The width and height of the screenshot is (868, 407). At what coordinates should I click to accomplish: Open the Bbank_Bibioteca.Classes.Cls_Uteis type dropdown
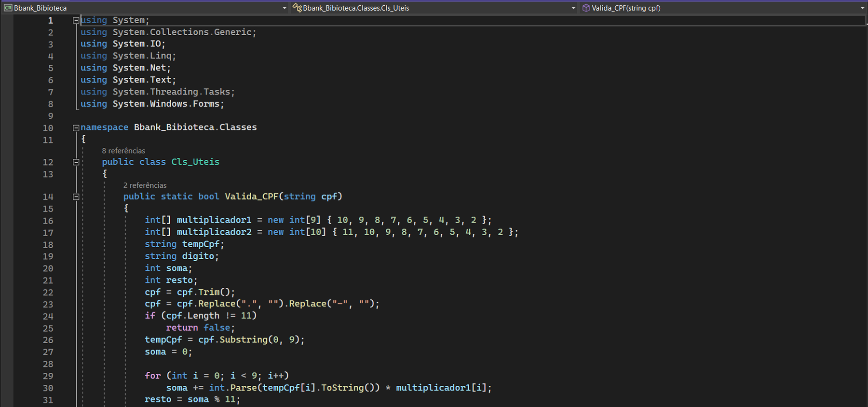point(434,8)
